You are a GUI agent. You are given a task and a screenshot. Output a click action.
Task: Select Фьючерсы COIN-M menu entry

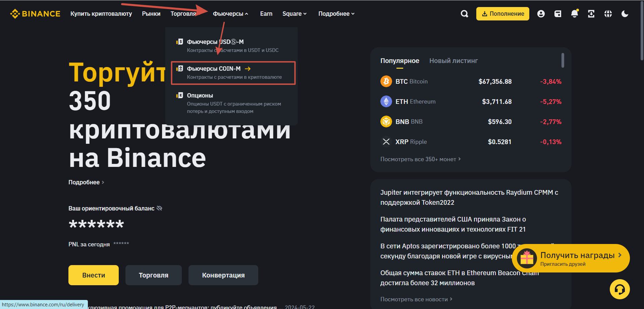pos(233,73)
